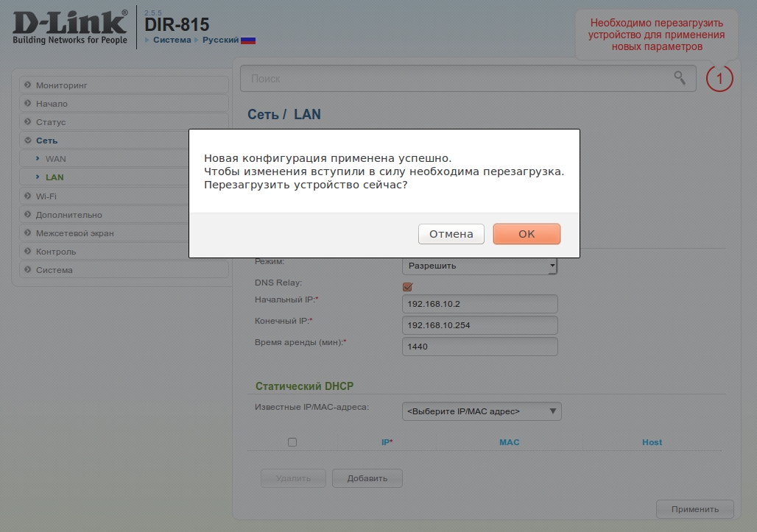Click the search magnifier icon
Viewport: 757px width, 532px height.
[x=680, y=77]
